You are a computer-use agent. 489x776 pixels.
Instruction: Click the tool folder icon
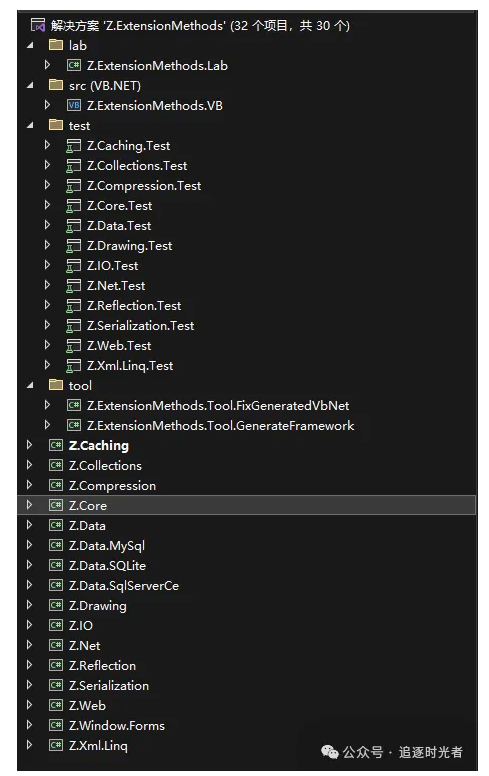(56, 385)
